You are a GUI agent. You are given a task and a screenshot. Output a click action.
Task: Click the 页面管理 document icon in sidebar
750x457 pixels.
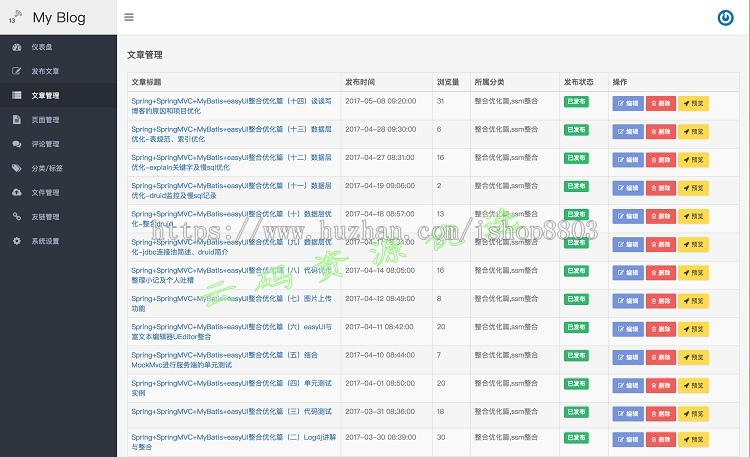(x=17, y=119)
